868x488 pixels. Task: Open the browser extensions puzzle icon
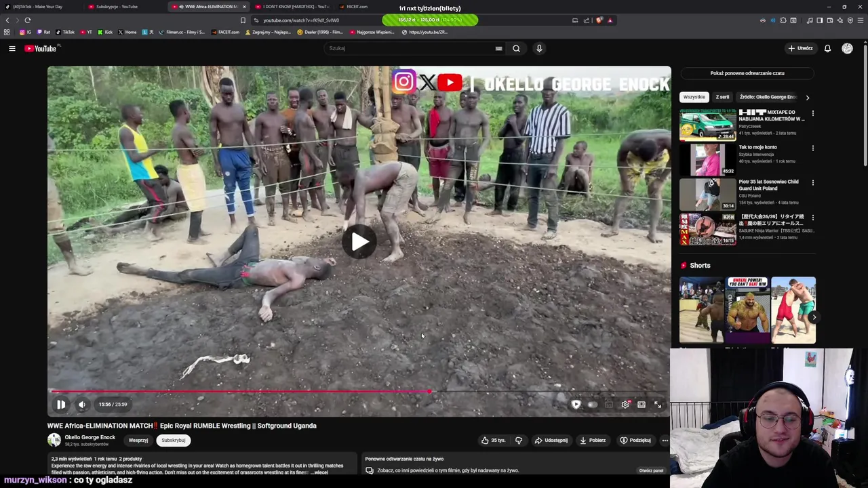pyautogui.click(x=783, y=20)
